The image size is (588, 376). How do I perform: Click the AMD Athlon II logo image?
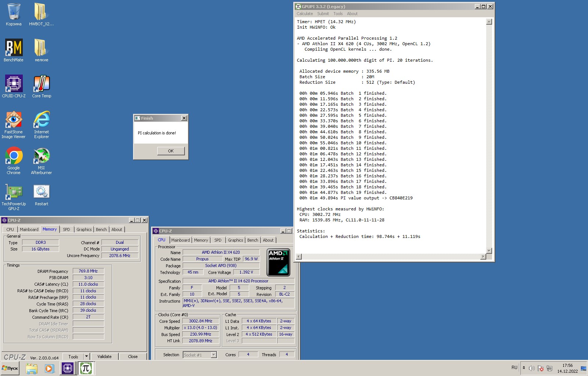[x=279, y=262]
